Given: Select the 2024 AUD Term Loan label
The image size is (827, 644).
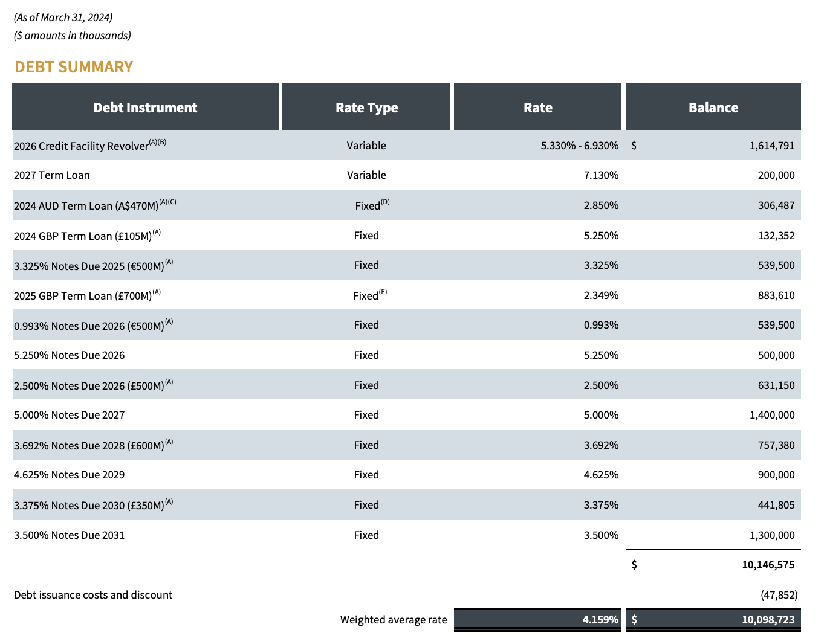Looking at the screenshot, I should tap(86, 206).
